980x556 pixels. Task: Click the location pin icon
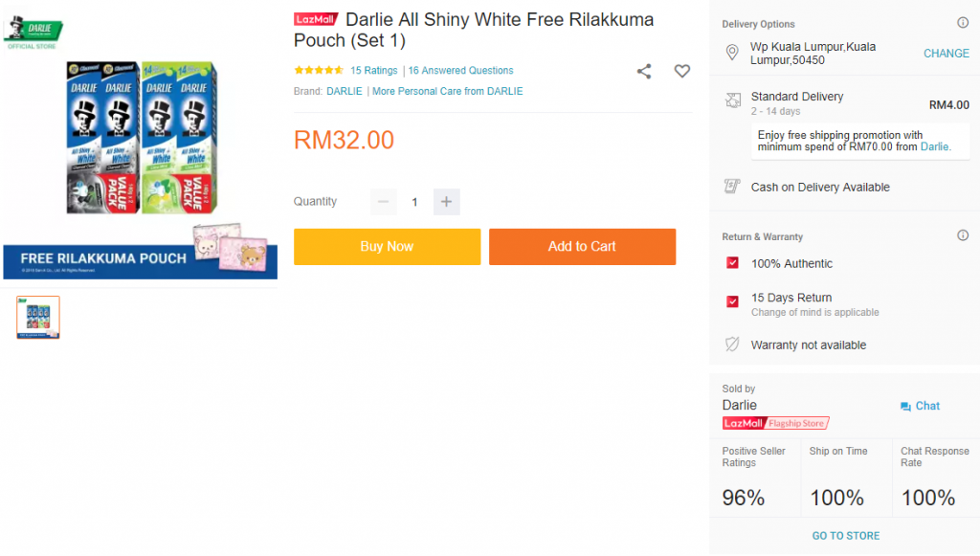pos(732,53)
